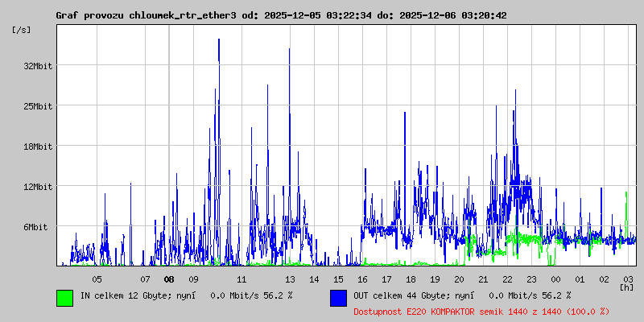Viewport: 644px width, 322px height.
Task: Click the 00 midnight marker on x-axis
Action: point(555,279)
